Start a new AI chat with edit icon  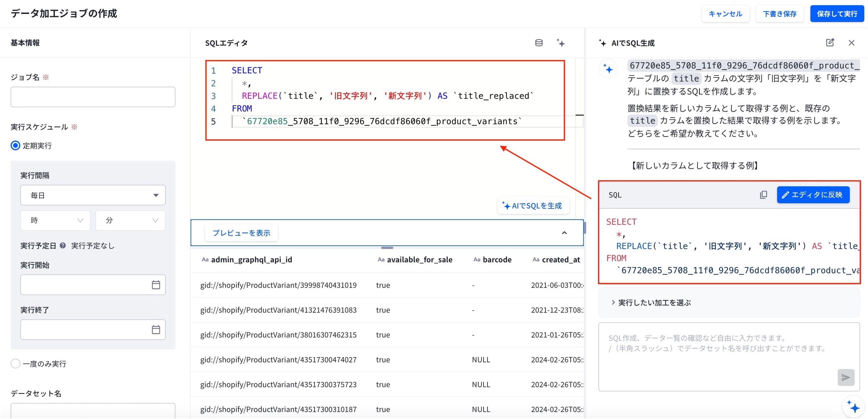click(830, 42)
